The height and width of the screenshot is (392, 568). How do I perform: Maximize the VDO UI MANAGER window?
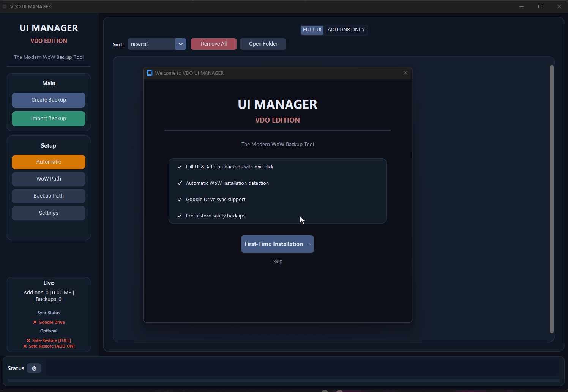(540, 6)
